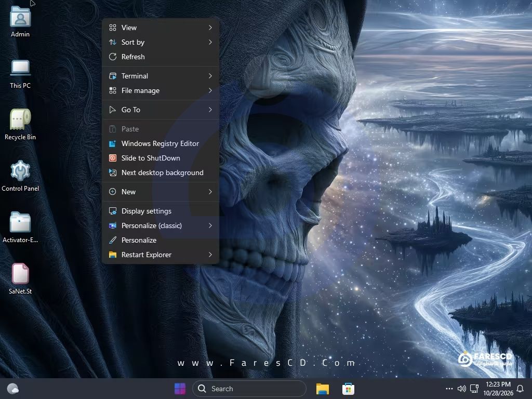This screenshot has width=532, height=399.
Task: Open the Recycle Bin icon
Action: [x=20, y=119]
